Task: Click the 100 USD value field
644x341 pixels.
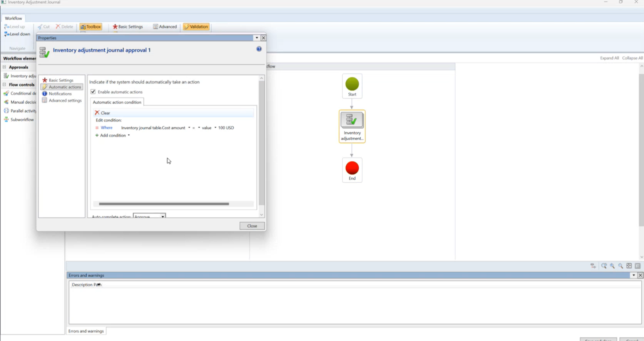Action: 226,128
